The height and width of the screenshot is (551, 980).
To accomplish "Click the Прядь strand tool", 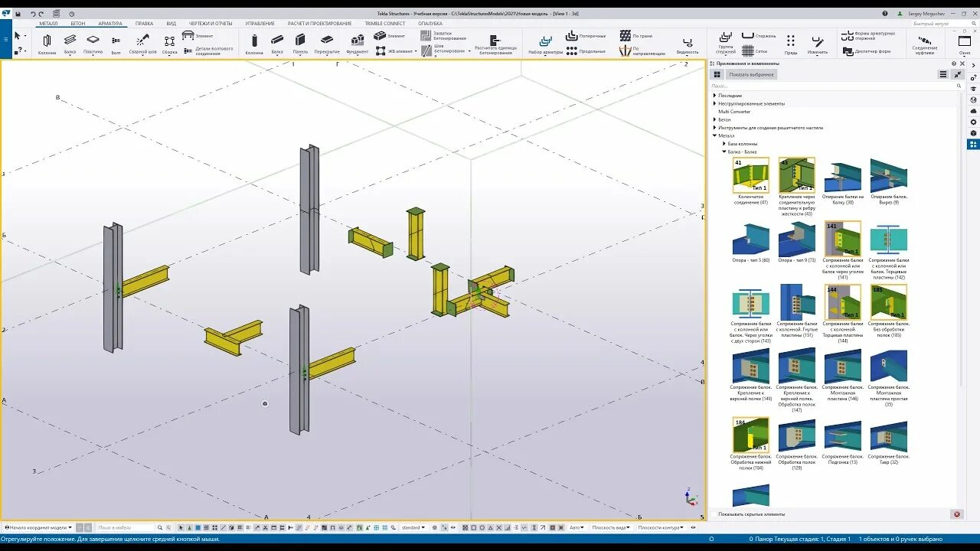I will (x=791, y=44).
